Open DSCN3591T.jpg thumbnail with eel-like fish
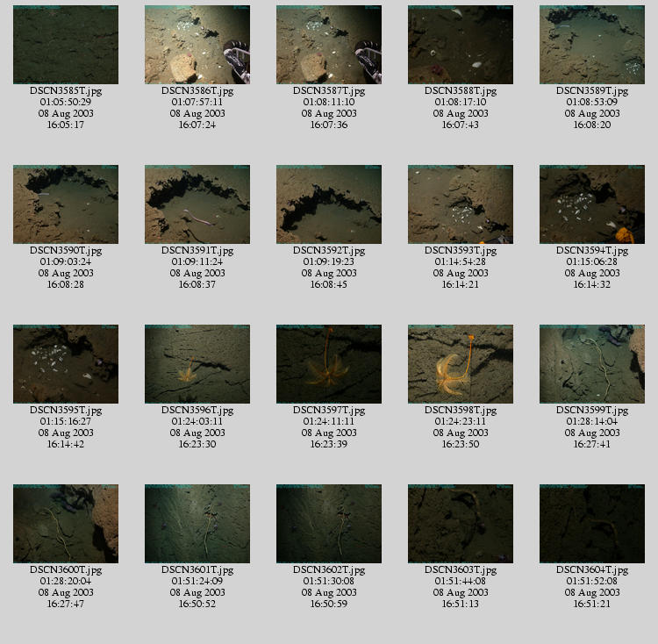658x644 pixels. click(197, 204)
